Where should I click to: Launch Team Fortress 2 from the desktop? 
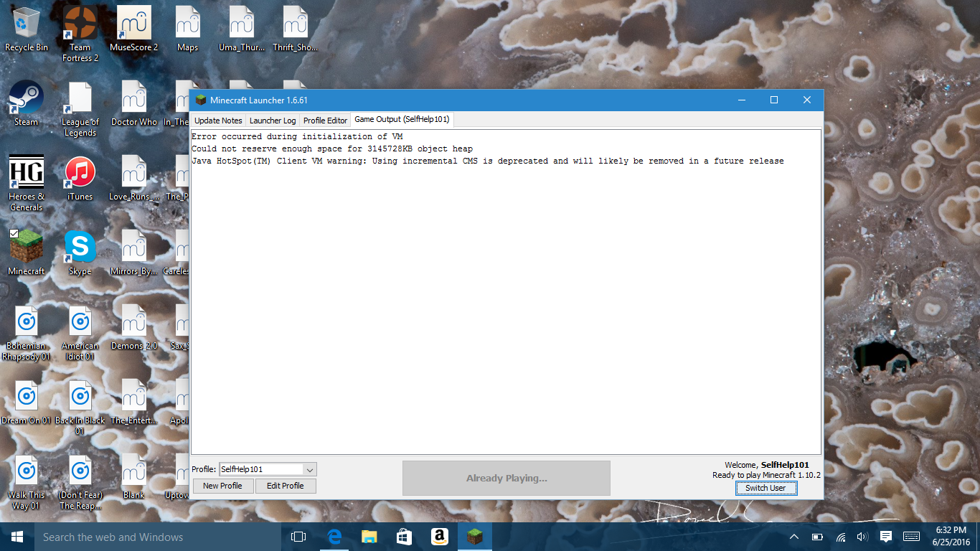(80, 34)
